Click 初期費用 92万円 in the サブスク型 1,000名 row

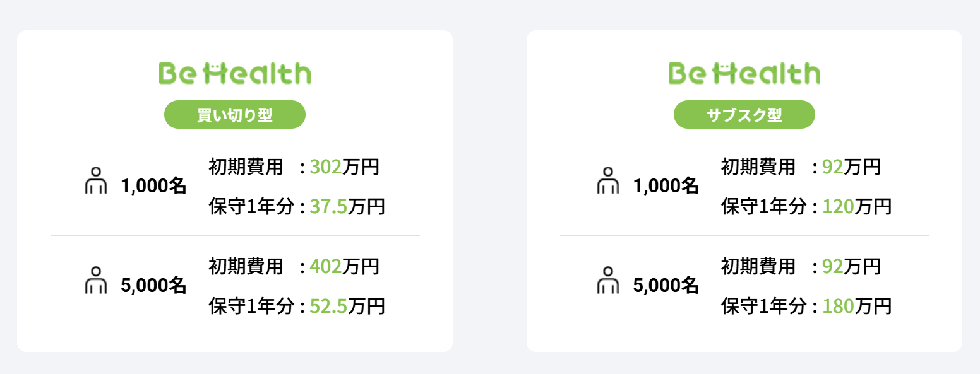coord(800,167)
